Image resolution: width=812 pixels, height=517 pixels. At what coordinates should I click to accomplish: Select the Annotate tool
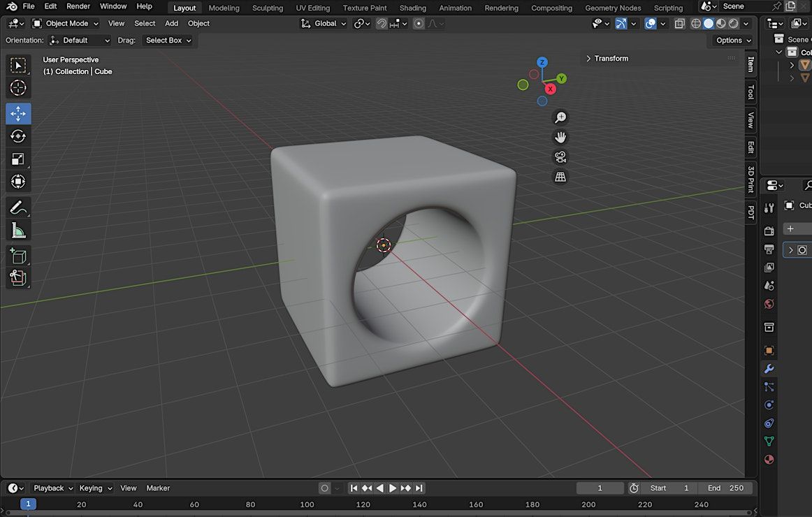18,207
